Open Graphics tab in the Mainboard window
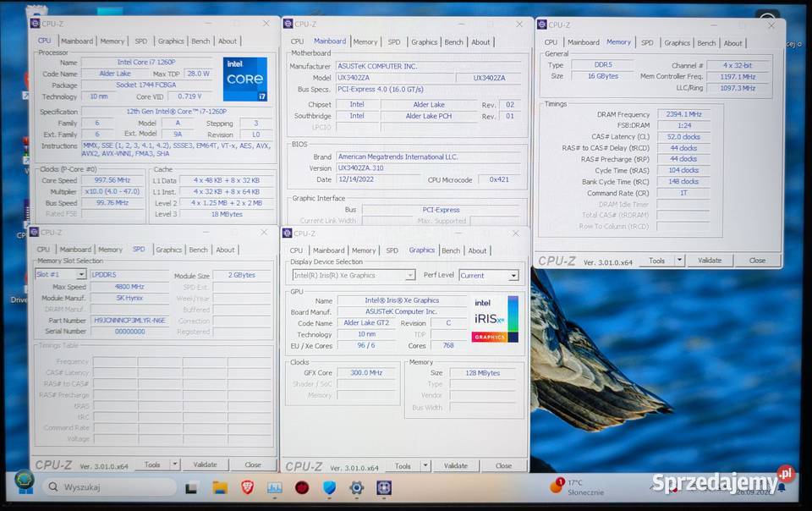The height and width of the screenshot is (511, 812). point(424,42)
